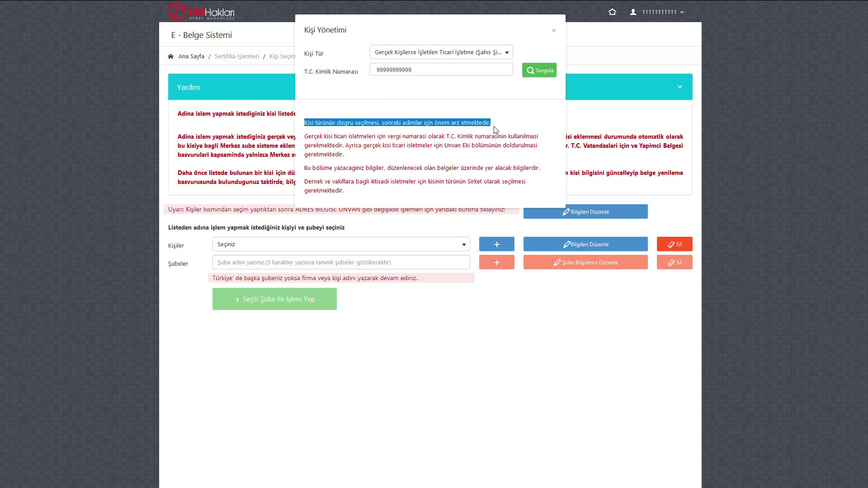
Task: Collapse the Yardım panel chevron
Action: tap(679, 87)
